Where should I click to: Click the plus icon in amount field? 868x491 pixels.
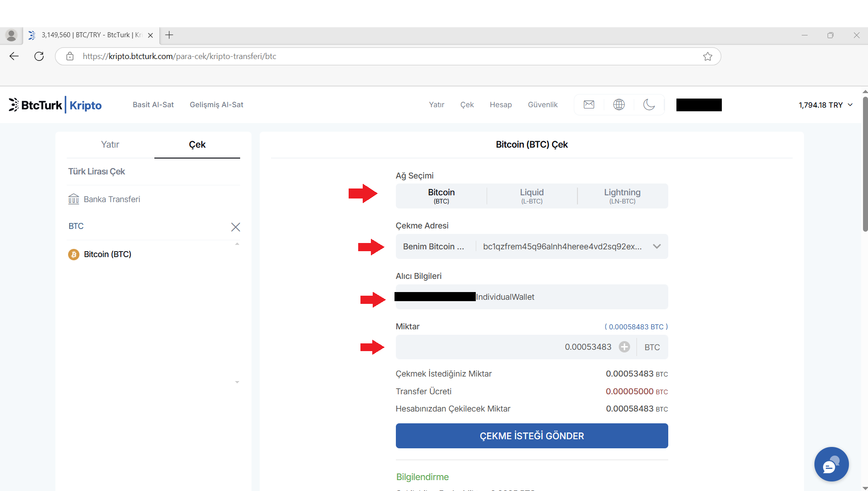point(625,347)
